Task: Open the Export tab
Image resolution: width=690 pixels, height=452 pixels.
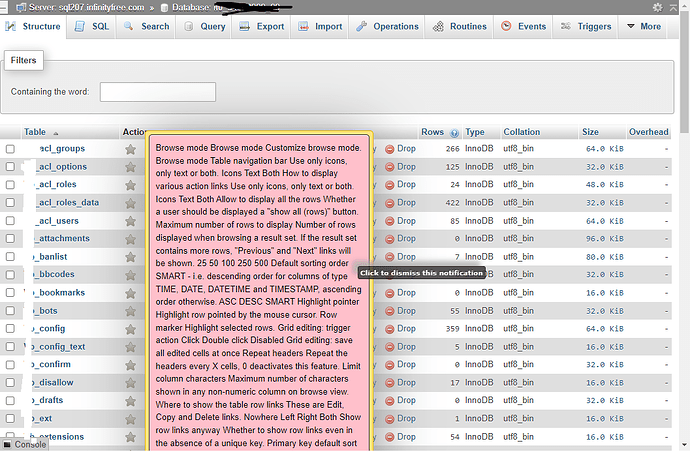Action: click(x=262, y=27)
